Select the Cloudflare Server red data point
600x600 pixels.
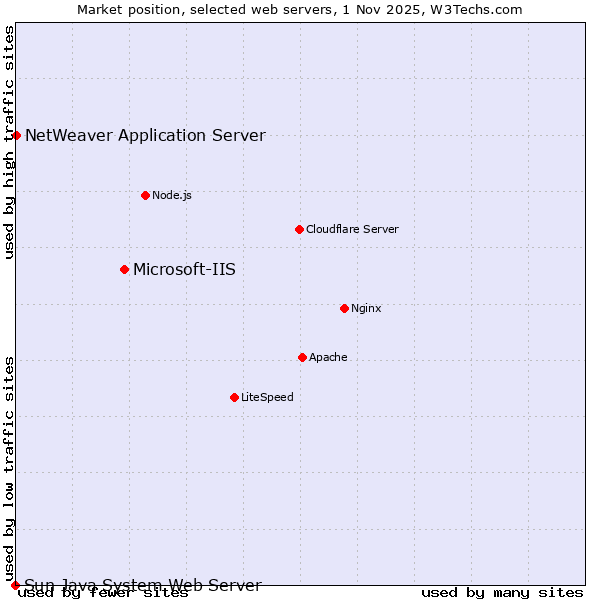[299, 229]
